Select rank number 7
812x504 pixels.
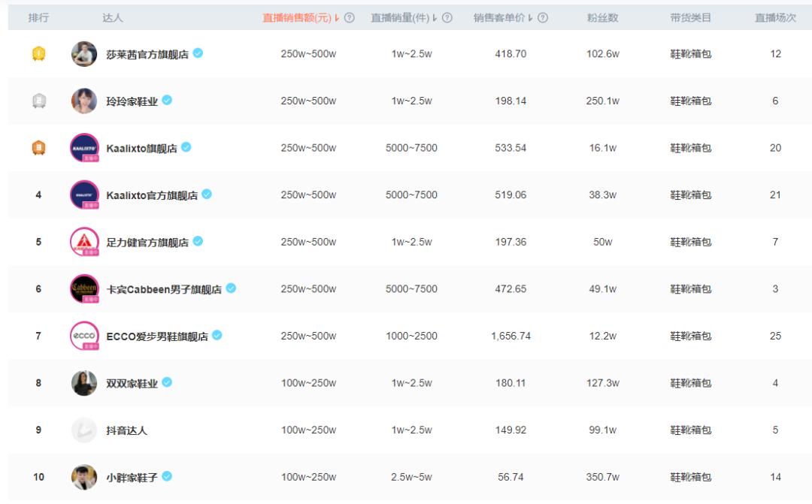coord(38,336)
